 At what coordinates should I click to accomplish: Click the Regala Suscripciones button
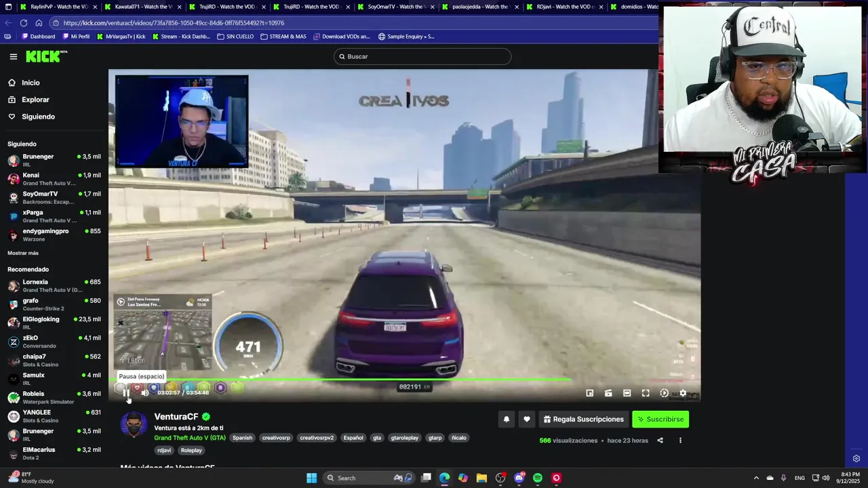(x=583, y=420)
